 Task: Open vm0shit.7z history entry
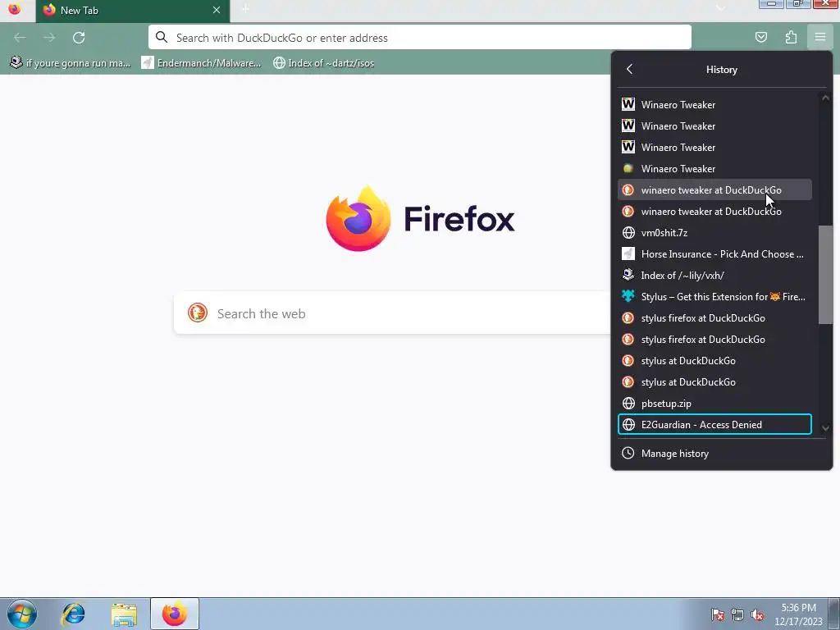point(714,232)
